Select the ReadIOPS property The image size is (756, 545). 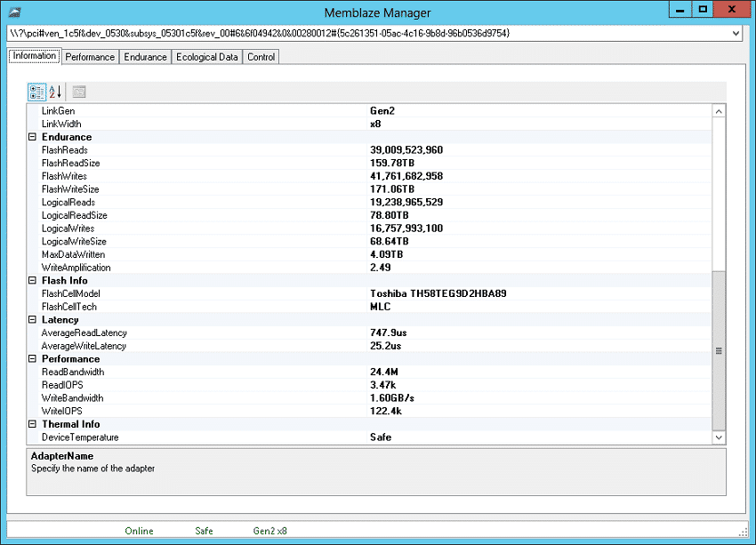(369, 385)
